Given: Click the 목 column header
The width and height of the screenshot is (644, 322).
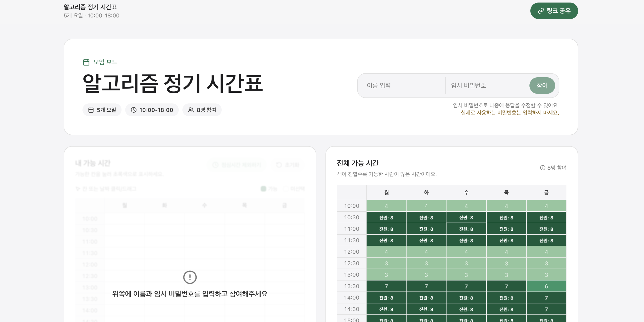Looking at the screenshot, I should click(x=506, y=192).
